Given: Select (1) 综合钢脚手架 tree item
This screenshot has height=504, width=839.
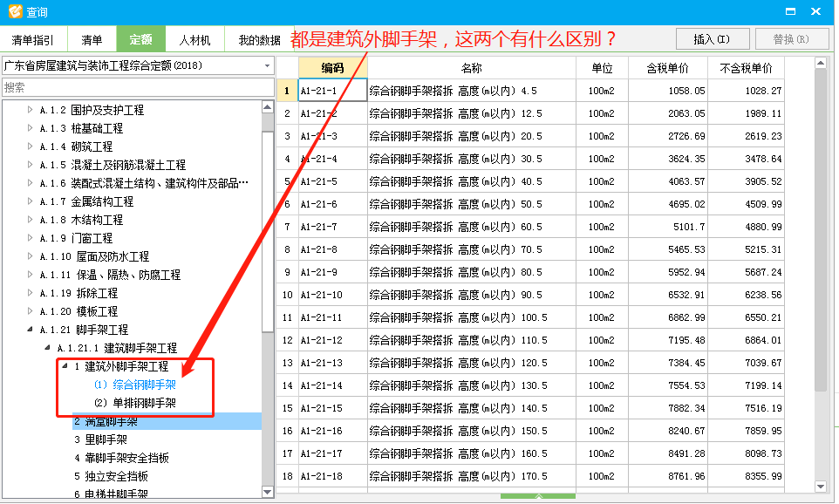Looking at the screenshot, I should coord(135,385).
